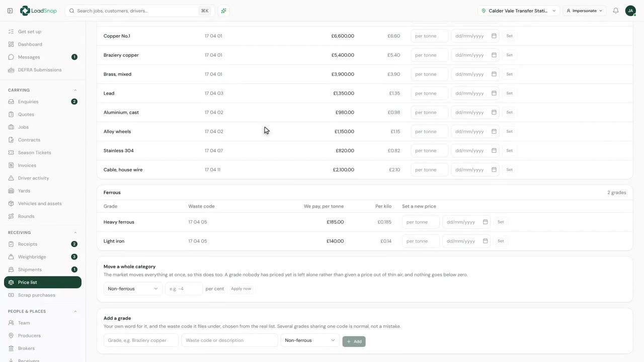
Task: Click the LoadSnap logo icon
Action: click(25, 11)
